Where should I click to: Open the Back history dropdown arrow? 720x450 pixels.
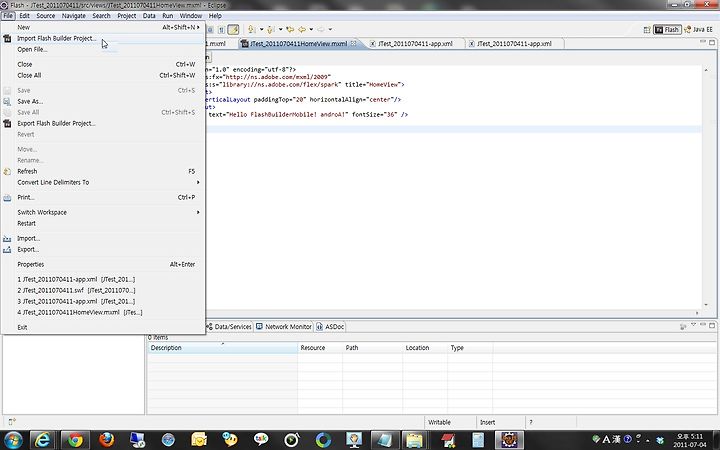[x=311, y=29]
